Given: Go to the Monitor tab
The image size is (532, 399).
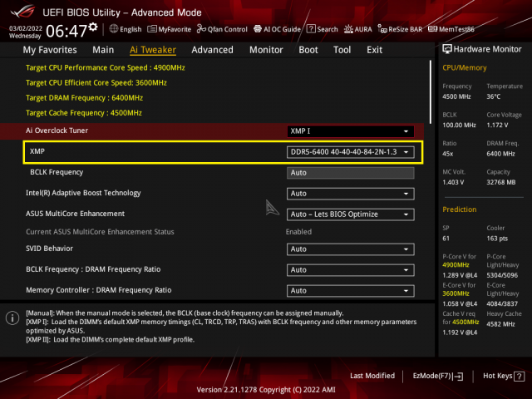Looking at the screenshot, I should pyautogui.click(x=266, y=50).
